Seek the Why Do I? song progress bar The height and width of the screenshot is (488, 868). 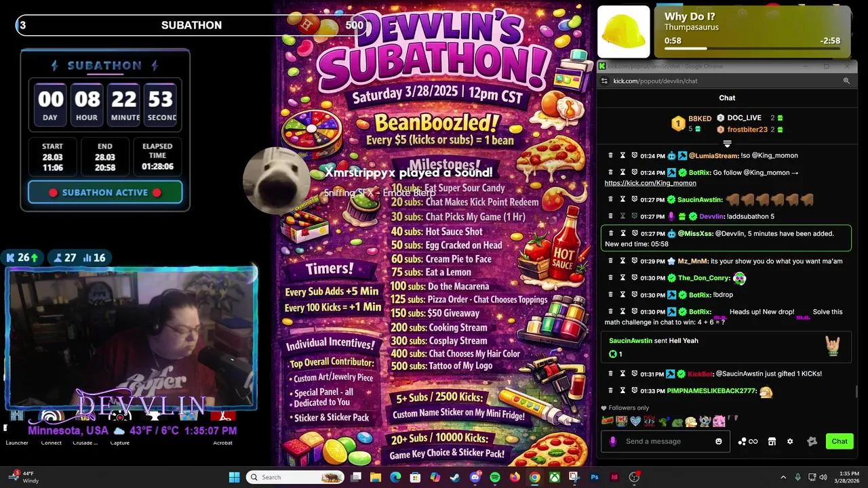click(753, 48)
